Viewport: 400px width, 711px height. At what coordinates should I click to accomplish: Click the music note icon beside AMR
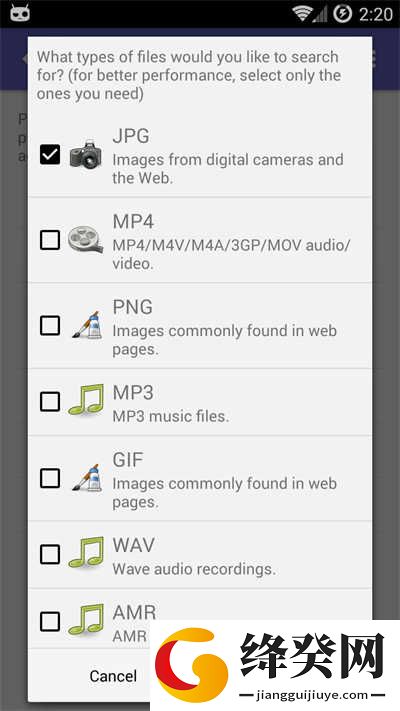click(86, 620)
